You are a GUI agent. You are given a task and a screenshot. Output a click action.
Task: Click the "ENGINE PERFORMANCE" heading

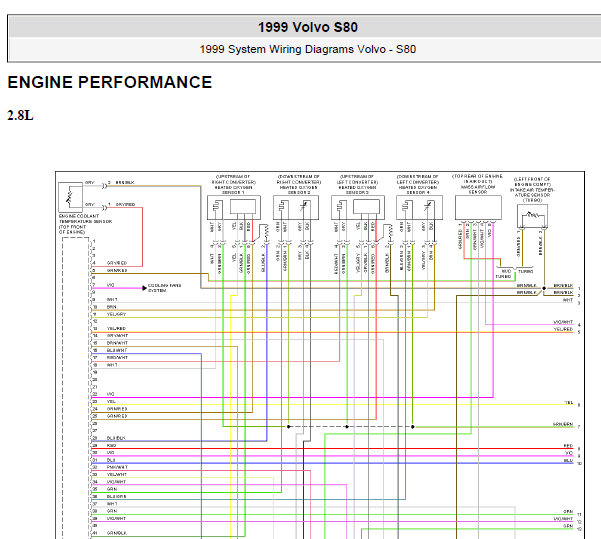[110, 82]
